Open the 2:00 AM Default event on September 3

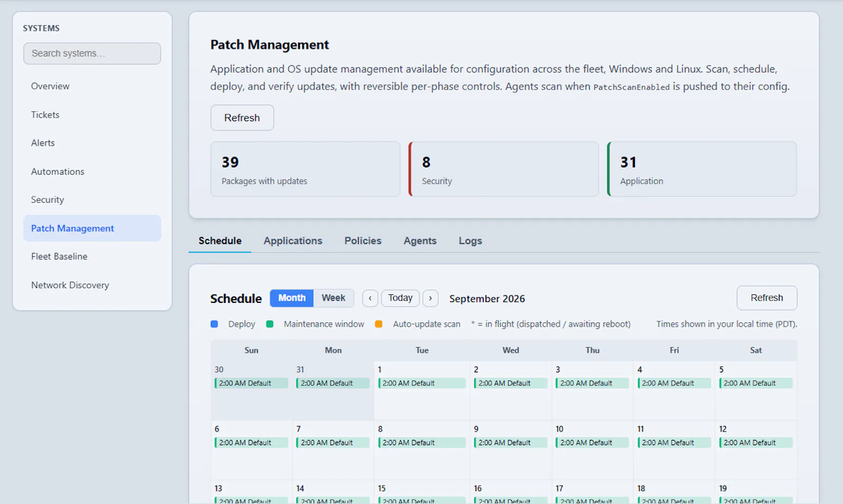coord(592,383)
